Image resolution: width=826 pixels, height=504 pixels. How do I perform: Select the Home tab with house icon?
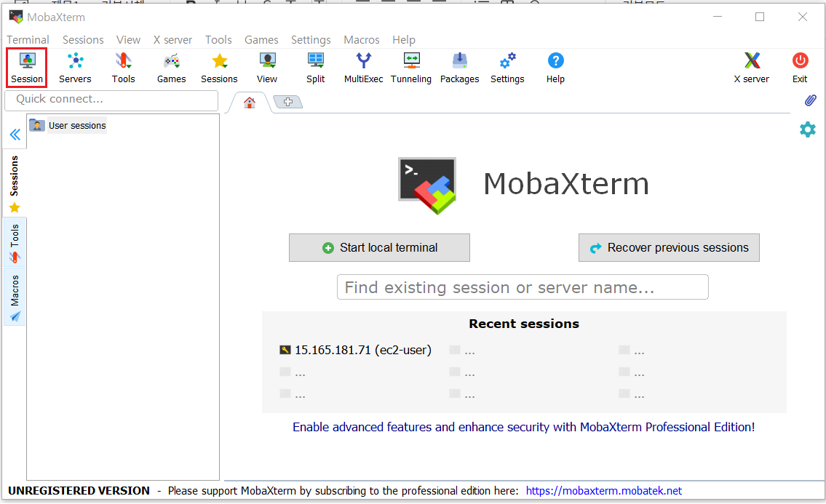(x=250, y=102)
